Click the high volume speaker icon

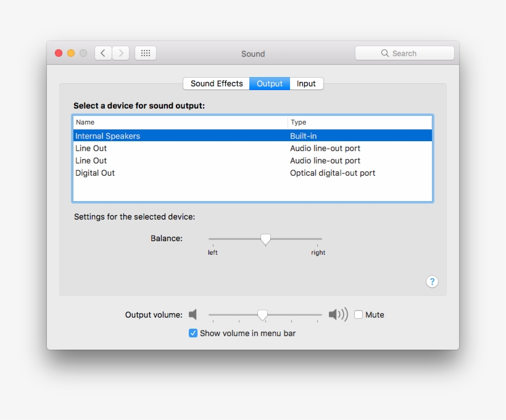tap(339, 314)
